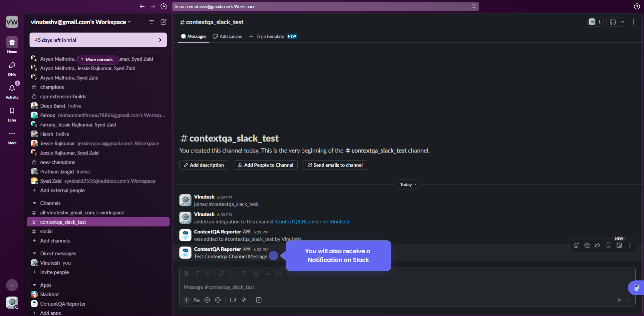Open the ContextQA Reporter <> Vinutesh link
The height and width of the screenshot is (316, 644).
[x=312, y=222]
